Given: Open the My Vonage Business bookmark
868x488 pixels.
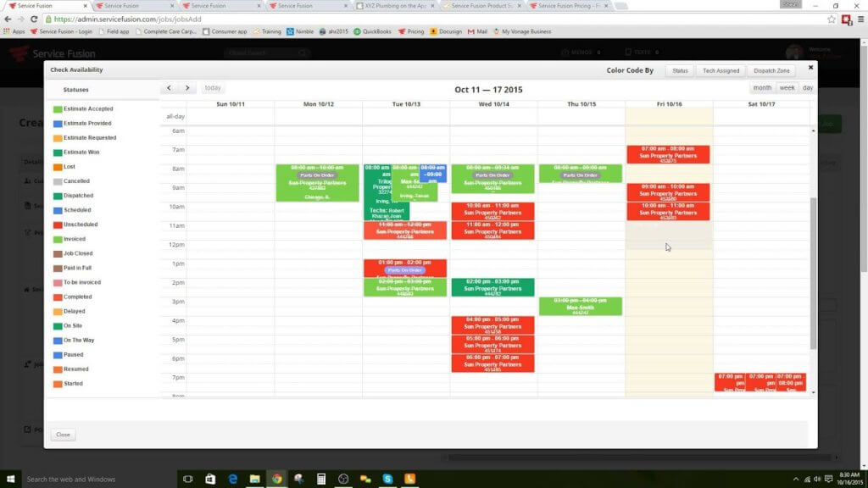Looking at the screenshot, I should point(522,31).
